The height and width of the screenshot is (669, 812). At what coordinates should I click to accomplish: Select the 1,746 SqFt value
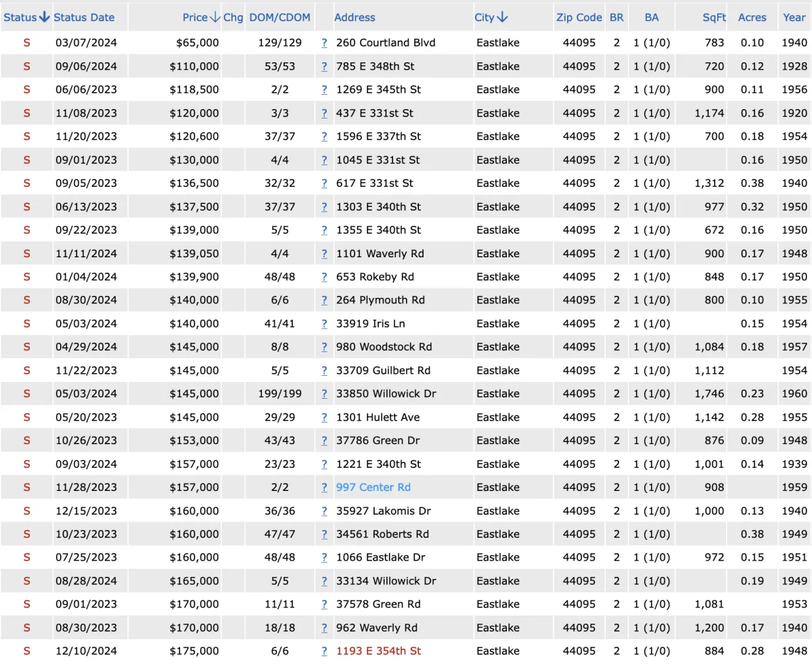tap(709, 393)
